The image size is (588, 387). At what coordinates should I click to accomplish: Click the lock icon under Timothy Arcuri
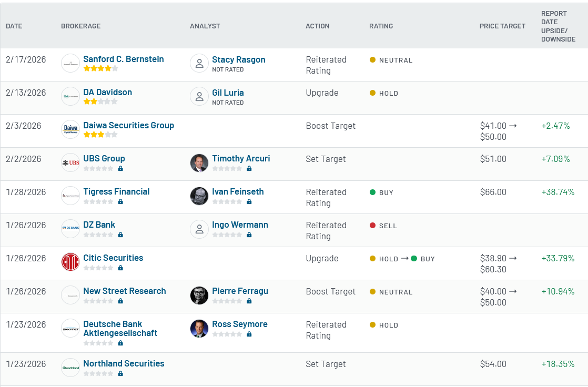click(x=249, y=168)
